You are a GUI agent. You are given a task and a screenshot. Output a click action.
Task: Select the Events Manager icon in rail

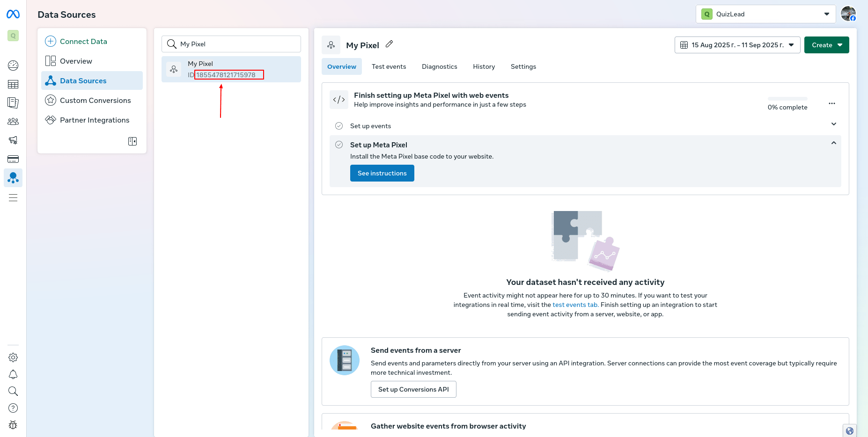tap(13, 178)
